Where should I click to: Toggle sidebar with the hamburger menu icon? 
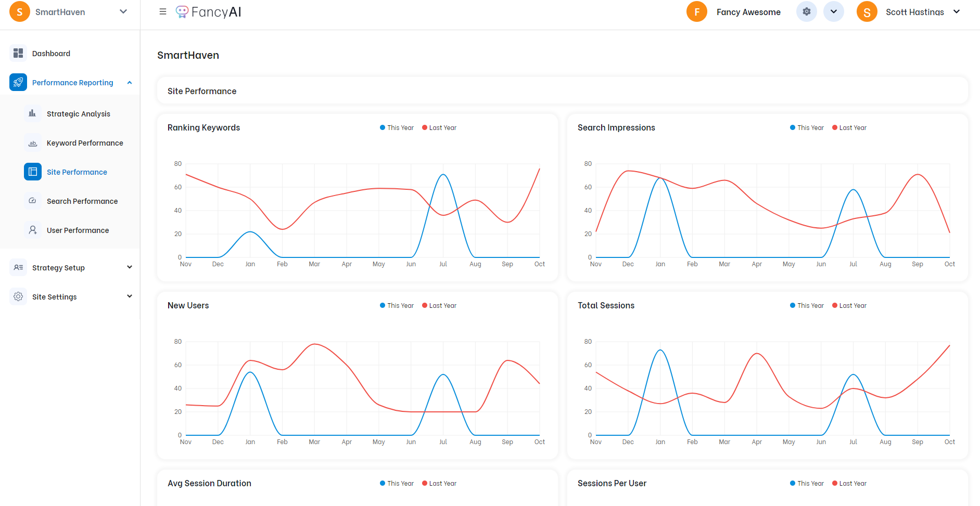coord(163,11)
